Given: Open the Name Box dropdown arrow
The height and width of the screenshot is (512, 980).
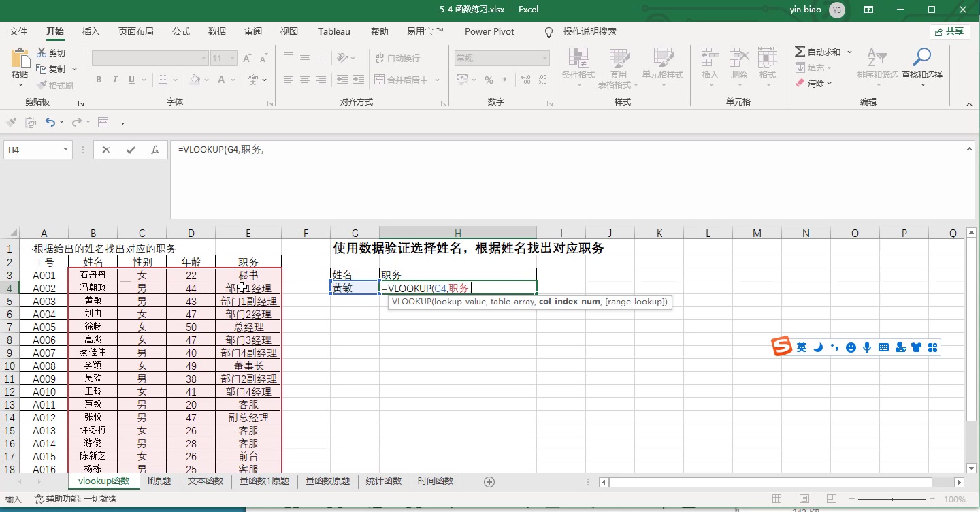Looking at the screenshot, I should pyautogui.click(x=65, y=149).
